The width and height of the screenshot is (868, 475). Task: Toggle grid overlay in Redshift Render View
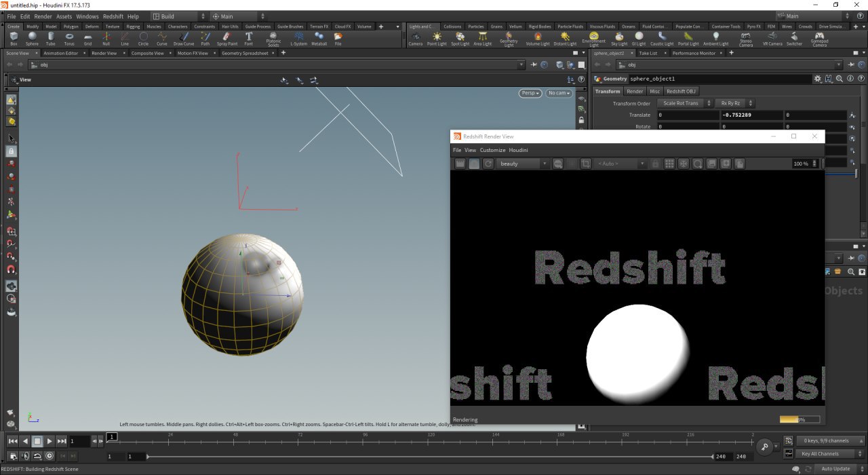(669, 164)
